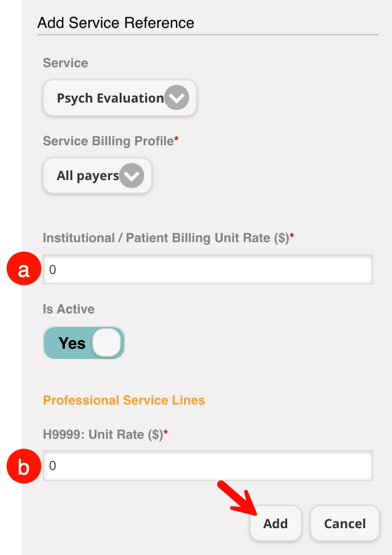
Task: Click the chevron icon on All payers dropdown
Action: (x=132, y=176)
